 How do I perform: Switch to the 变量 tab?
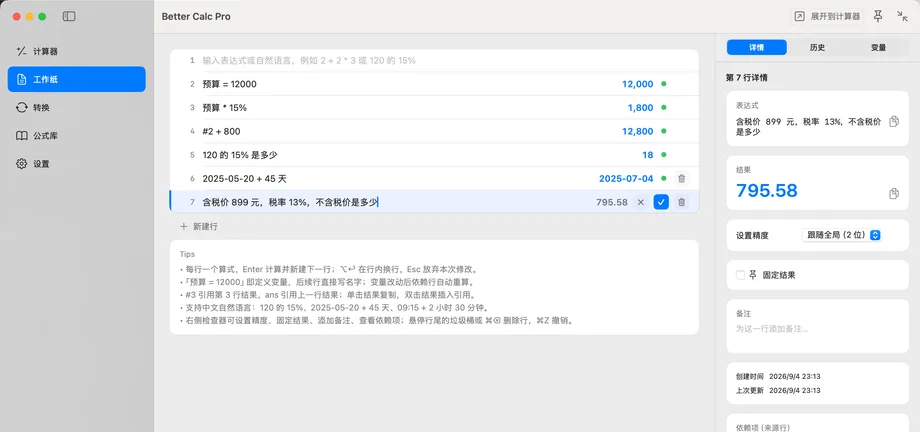tap(878, 48)
